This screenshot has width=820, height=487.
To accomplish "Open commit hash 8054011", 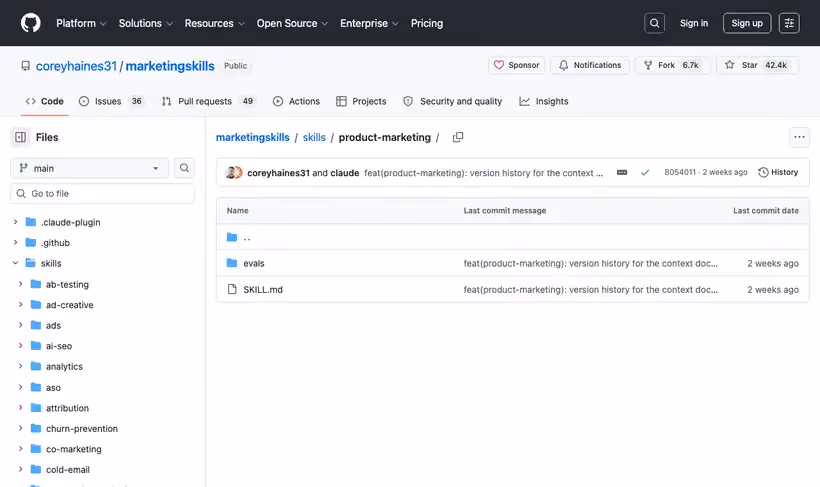I will coord(680,172).
